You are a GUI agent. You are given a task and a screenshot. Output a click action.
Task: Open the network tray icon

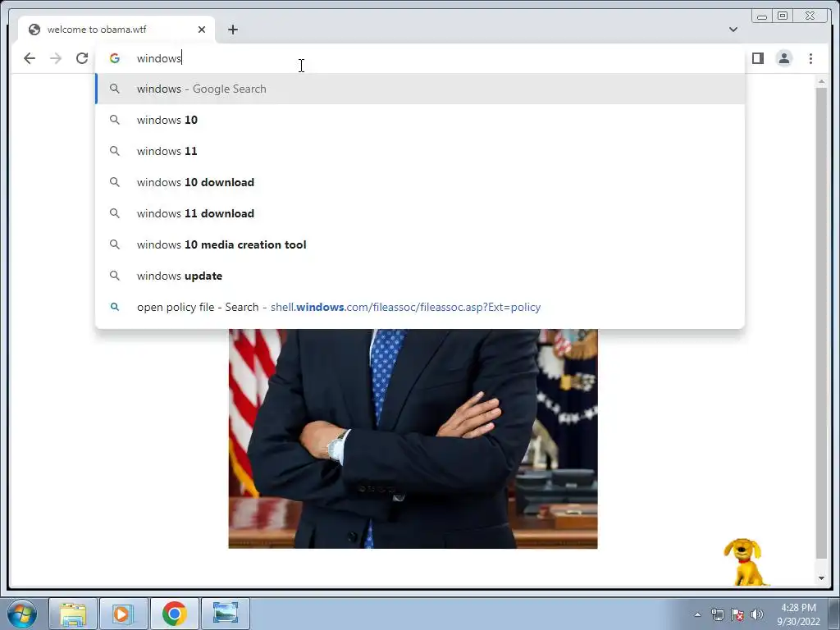click(x=717, y=614)
